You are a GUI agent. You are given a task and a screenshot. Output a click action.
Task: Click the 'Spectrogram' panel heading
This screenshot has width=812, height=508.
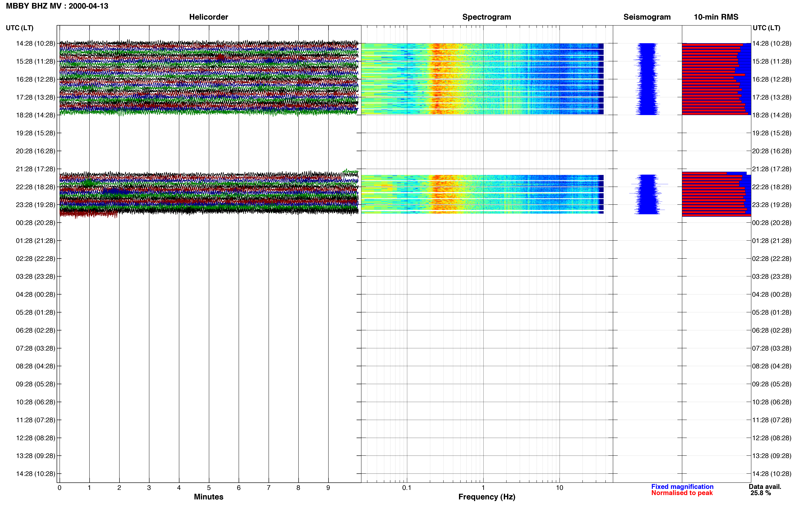pos(487,17)
